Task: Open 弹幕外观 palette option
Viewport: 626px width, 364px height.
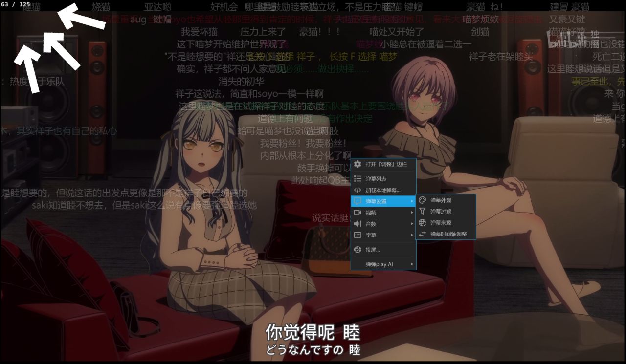Action: pyautogui.click(x=446, y=200)
